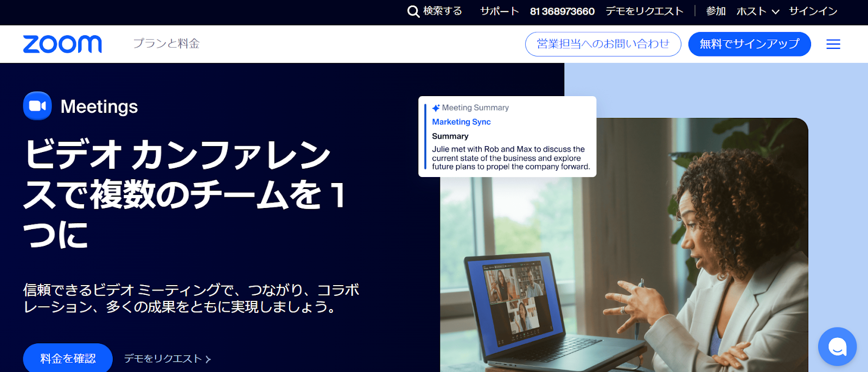Click 営業担当へのお問い合わせ button
The width and height of the screenshot is (868, 372).
603,44
